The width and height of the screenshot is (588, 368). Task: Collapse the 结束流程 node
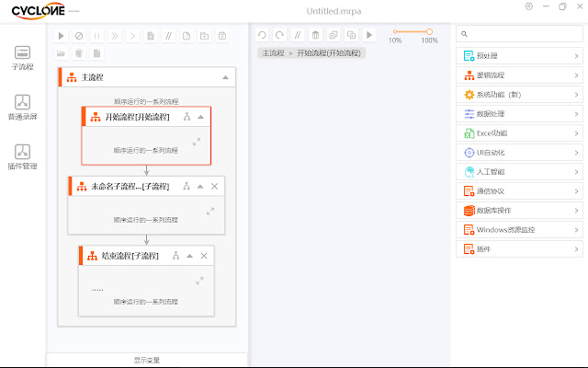[190, 256]
